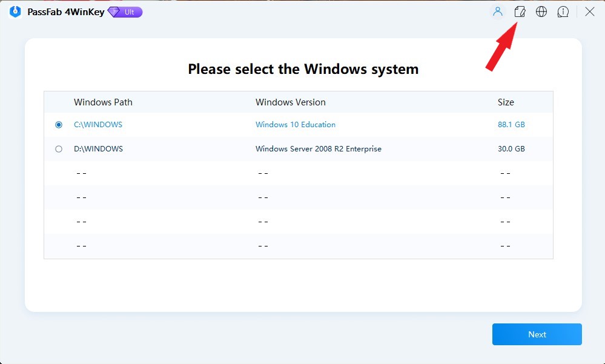The image size is (605, 364).
Task: Select the C:\WINDOWS radio button
Action: 59,125
